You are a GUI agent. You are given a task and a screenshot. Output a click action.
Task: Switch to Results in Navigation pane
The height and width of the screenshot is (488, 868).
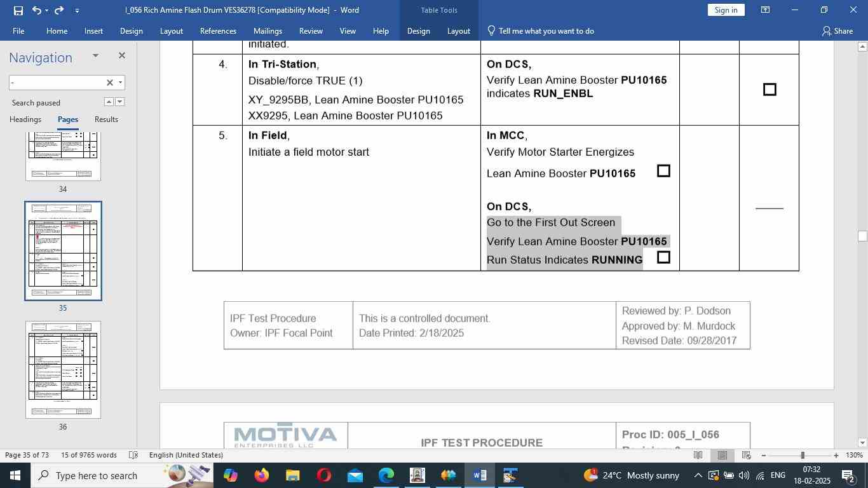tap(106, 119)
